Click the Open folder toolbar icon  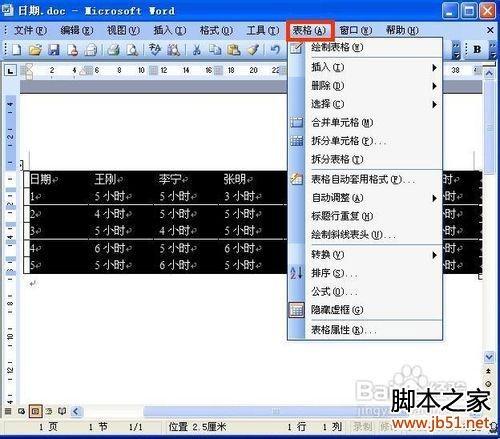click(x=35, y=50)
